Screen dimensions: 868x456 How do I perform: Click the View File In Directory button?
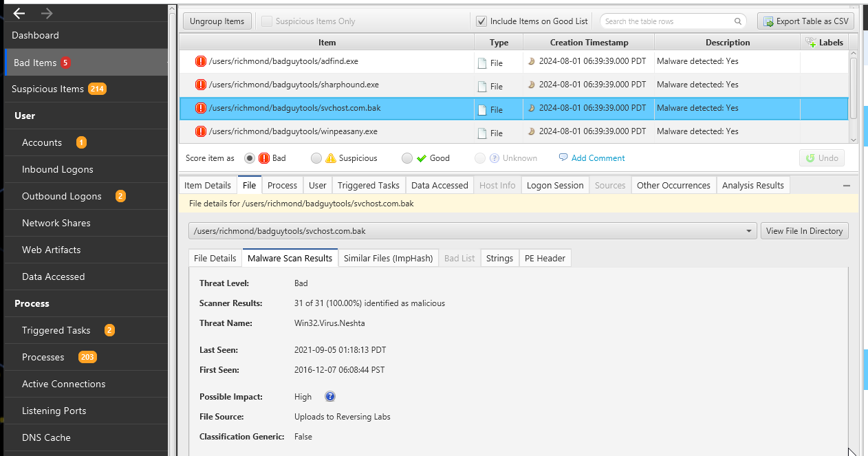pyautogui.click(x=804, y=230)
